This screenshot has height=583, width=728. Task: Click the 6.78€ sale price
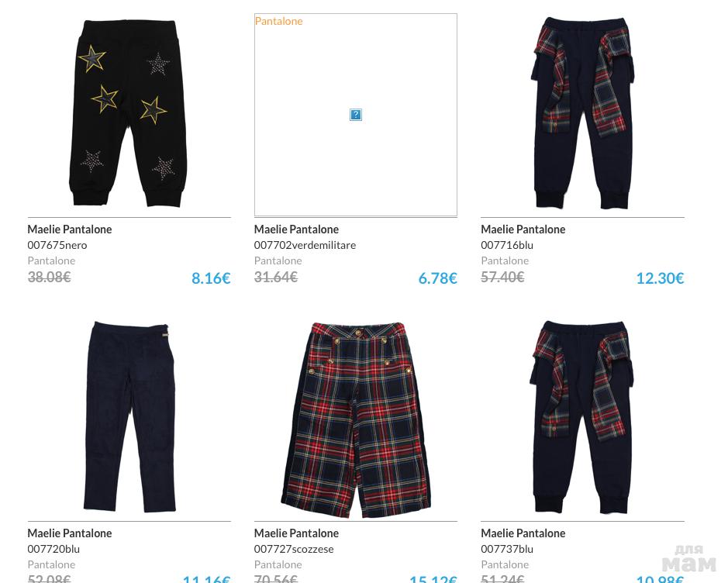pyautogui.click(x=437, y=278)
